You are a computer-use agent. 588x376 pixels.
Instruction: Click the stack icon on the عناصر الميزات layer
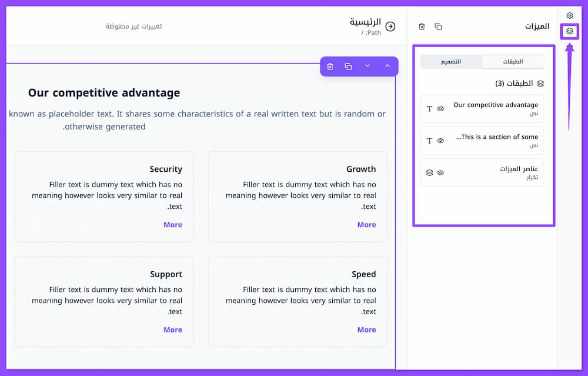429,172
